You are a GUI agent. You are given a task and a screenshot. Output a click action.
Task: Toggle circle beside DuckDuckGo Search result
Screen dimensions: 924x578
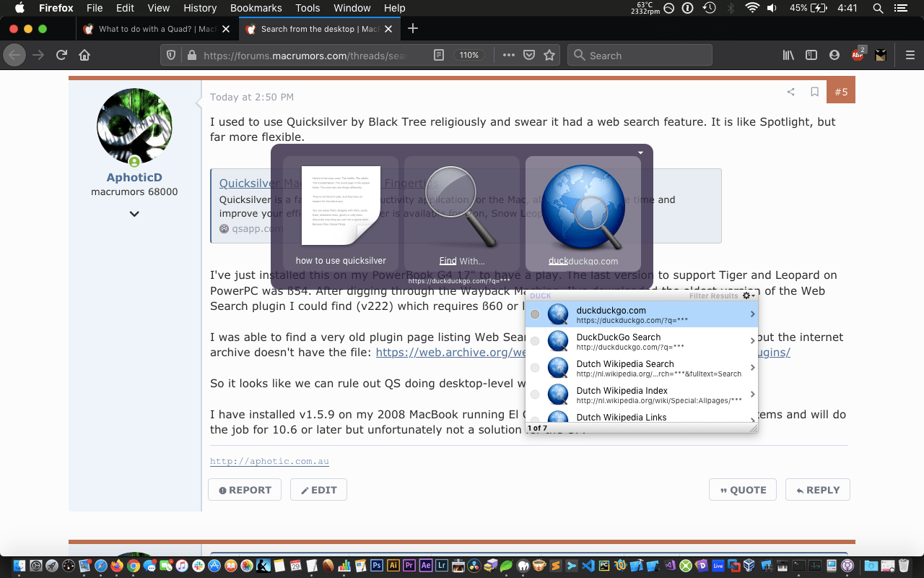click(x=535, y=341)
